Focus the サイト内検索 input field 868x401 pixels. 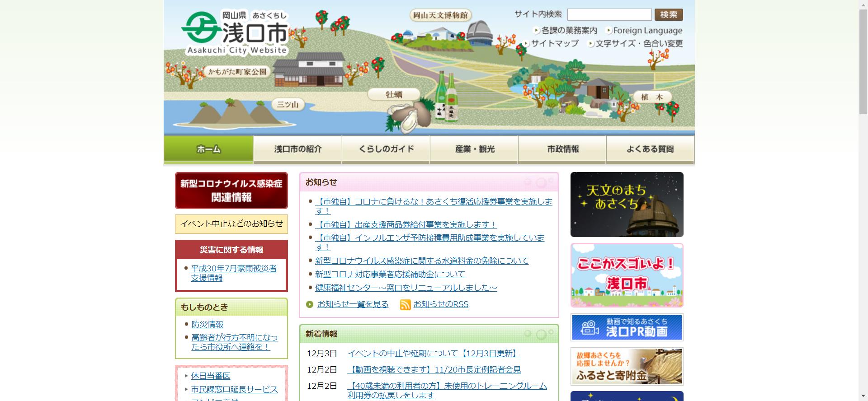tap(609, 15)
